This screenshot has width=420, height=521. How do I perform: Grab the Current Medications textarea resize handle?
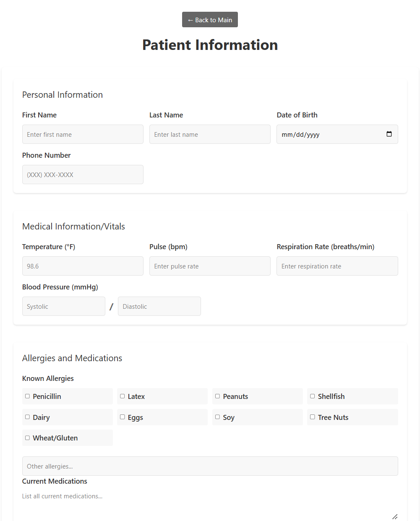395,517
